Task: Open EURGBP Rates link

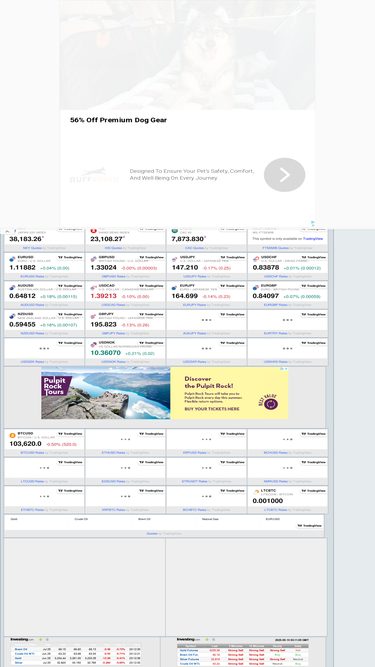Action: (276, 305)
